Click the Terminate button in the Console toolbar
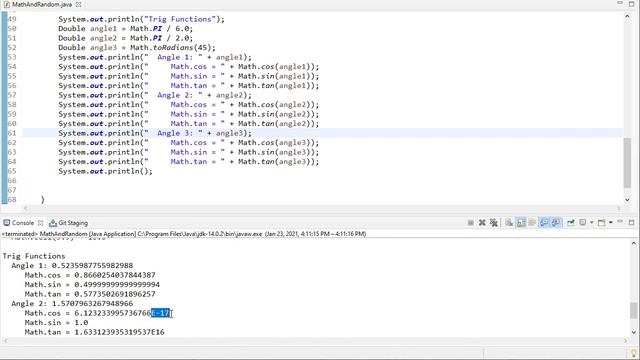Viewport: 640px width, 360px height. [x=471, y=222]
